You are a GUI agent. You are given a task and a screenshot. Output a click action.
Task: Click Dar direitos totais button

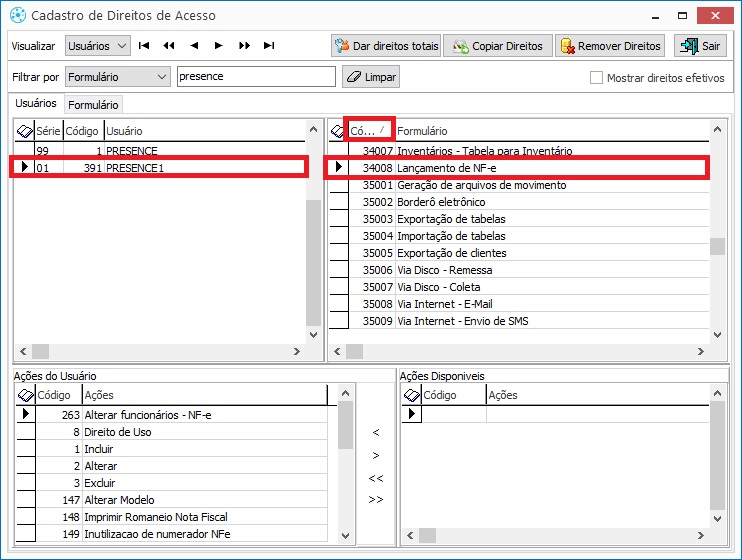[386, 46]
